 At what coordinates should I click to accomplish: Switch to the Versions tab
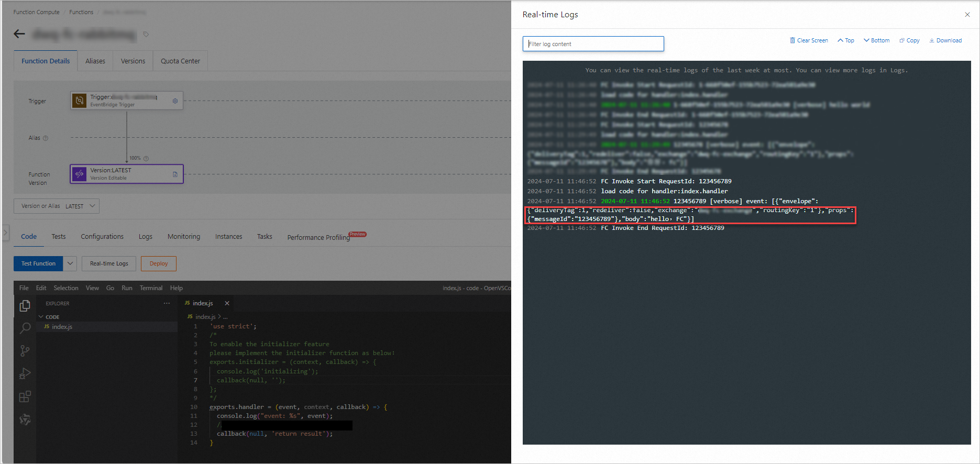point(133,61)
